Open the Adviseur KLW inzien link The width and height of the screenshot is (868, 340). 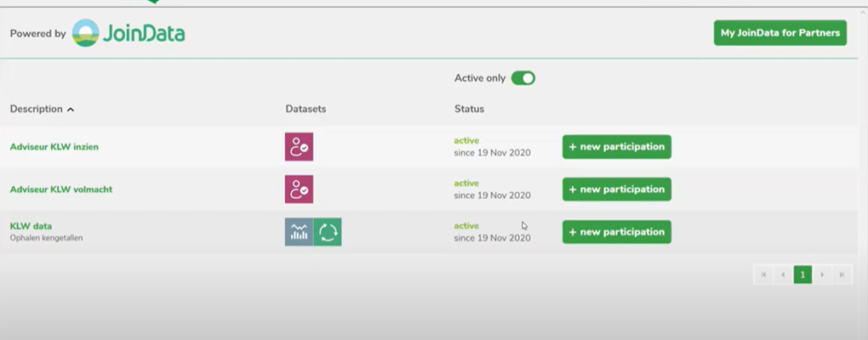54,147
